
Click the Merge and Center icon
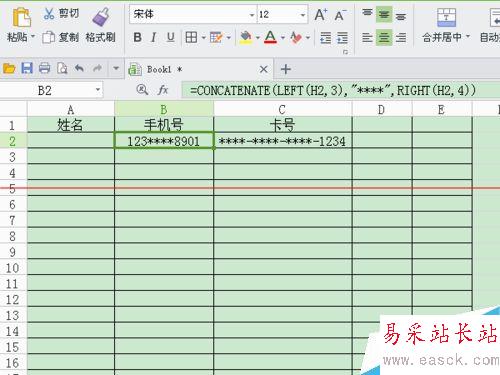click(446, 17)
